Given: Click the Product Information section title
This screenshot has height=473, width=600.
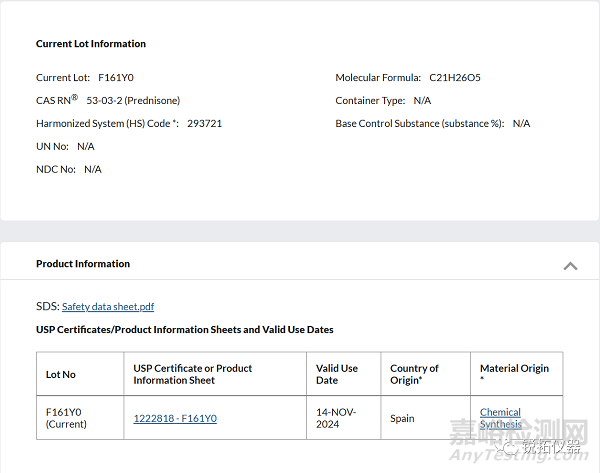Looking at the screenshot, I should [83, 264].
